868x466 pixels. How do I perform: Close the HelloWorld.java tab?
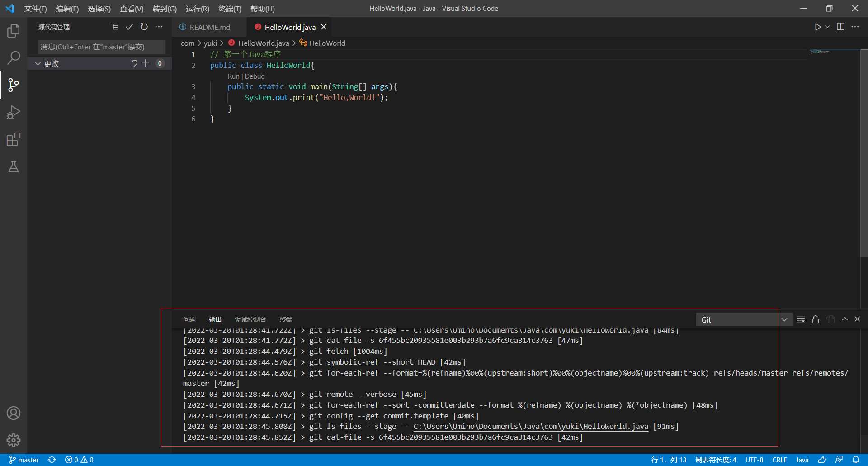(324, 27)
